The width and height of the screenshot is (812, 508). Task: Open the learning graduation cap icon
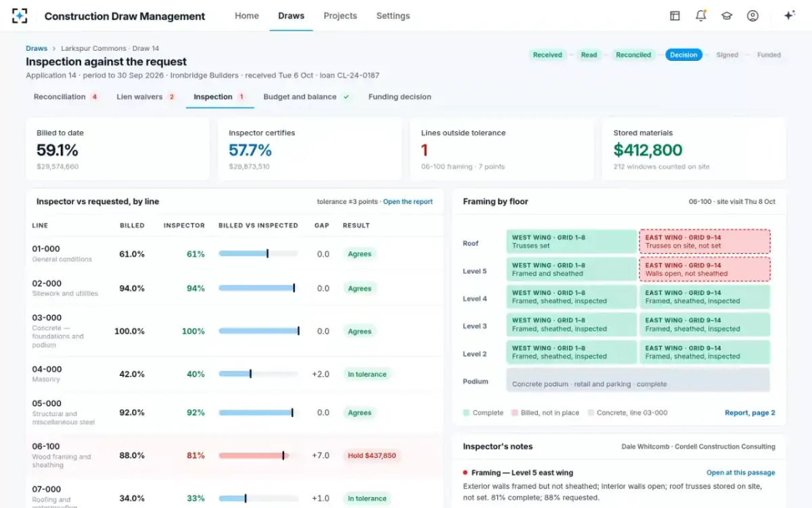tap(727, 16)
